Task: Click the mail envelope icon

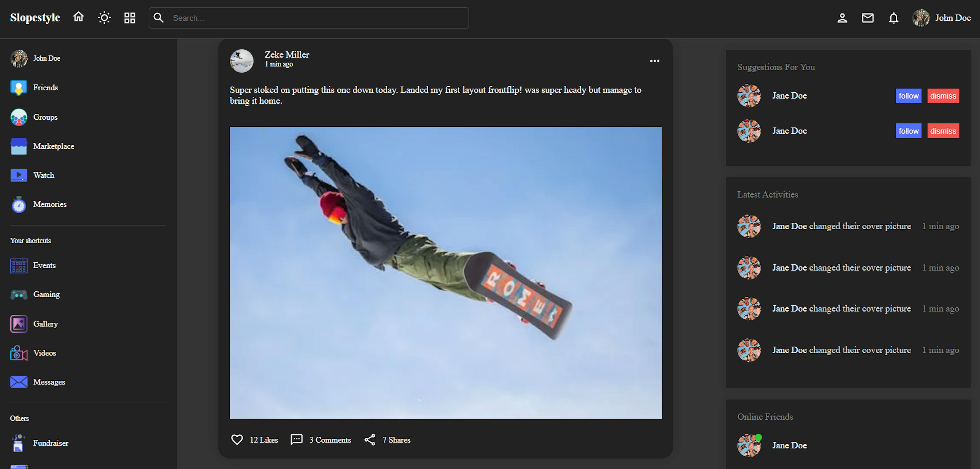Action: (867, 18)
